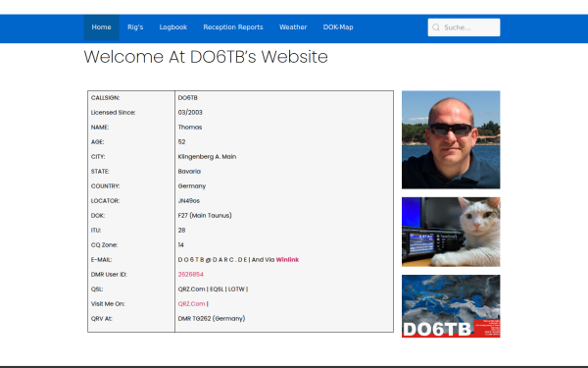588x368 pixels.
Task: Click the Welcome At DO6TB's Website heading
Action: point(206,57)
